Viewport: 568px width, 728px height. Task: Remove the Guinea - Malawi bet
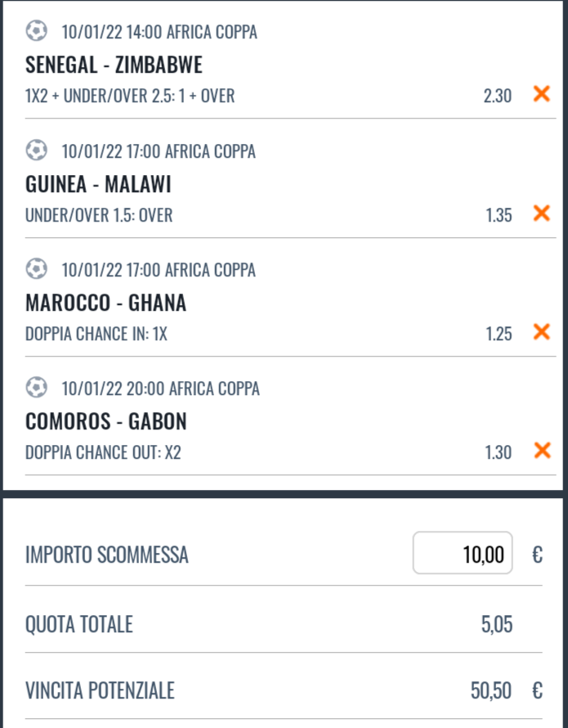pyautogui.click(x=542, y=213)
